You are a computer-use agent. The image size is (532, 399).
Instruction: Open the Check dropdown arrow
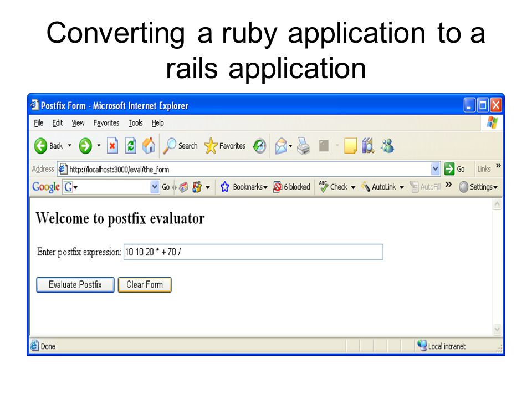353,187
